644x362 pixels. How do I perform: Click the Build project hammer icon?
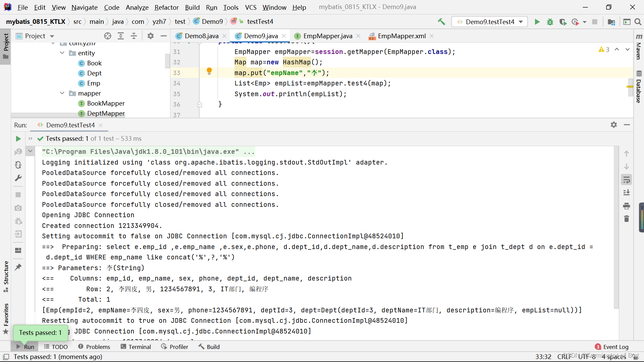click(441, 22)
